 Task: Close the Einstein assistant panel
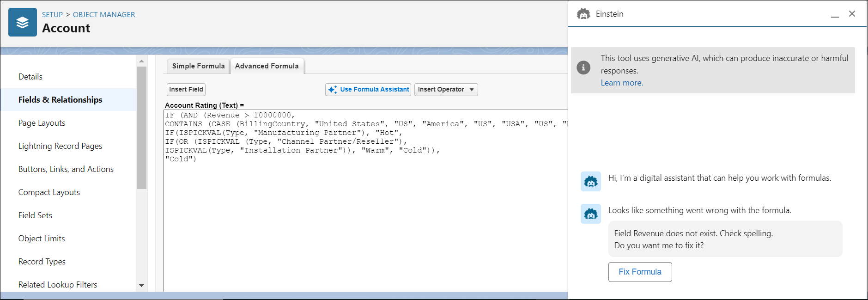coord(852,14)
